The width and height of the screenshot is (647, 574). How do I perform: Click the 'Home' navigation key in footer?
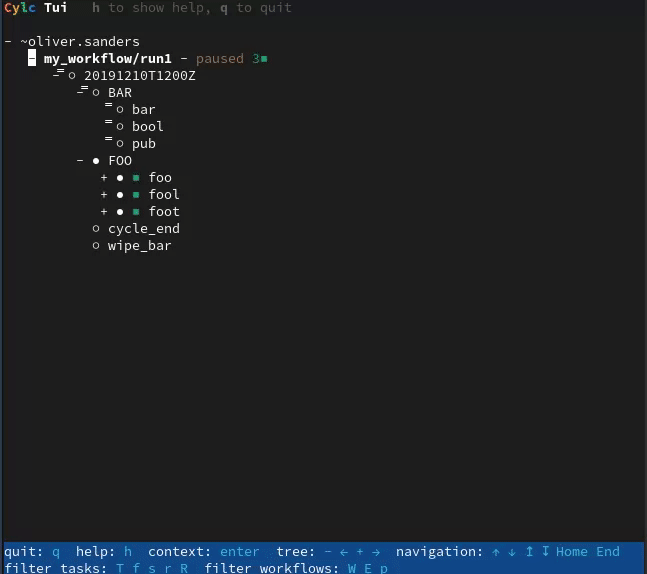point(572,552)
